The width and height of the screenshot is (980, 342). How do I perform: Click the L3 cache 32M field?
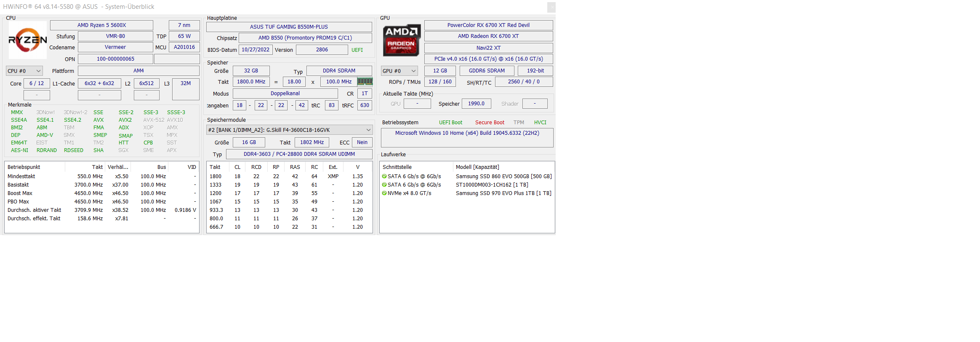(x=186, y=89)
